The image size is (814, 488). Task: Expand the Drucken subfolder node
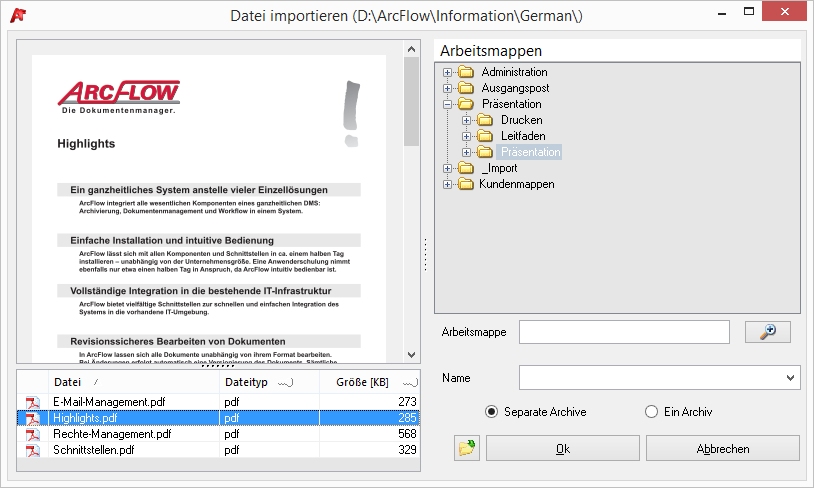466,120
